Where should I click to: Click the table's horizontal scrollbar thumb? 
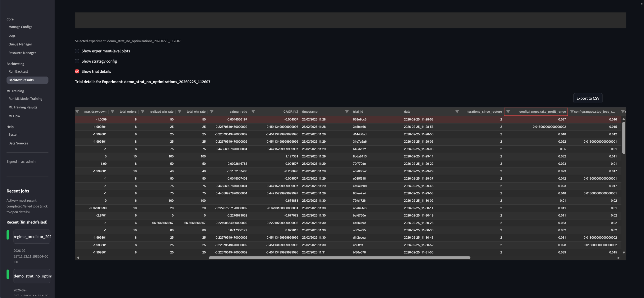pos(339,258)
